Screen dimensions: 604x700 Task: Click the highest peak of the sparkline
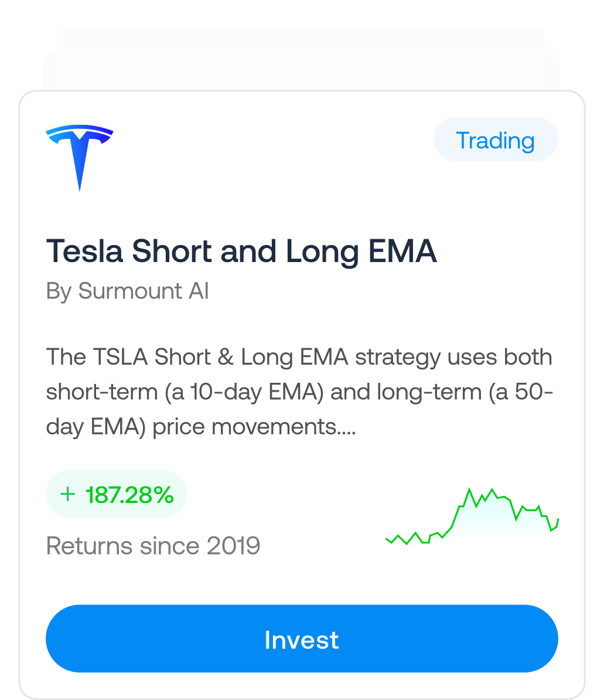tap(469, 489)
